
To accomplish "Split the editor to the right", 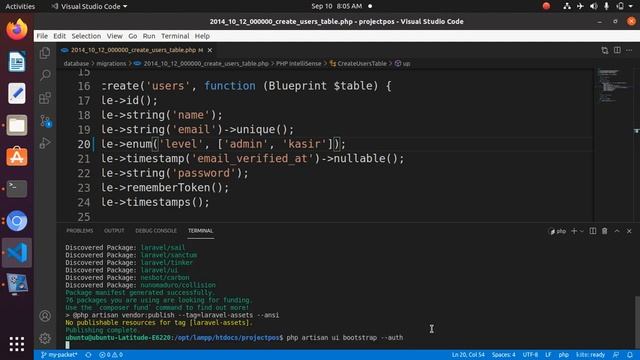I will (617, 50).
